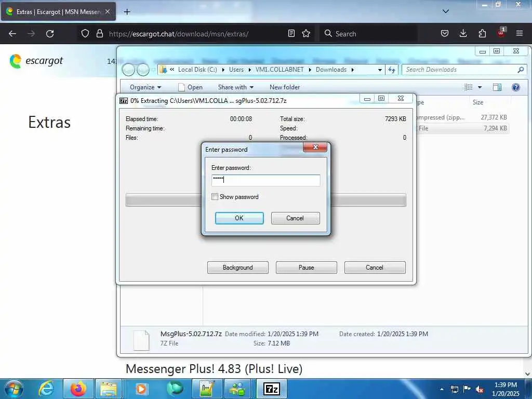Select Downloads in the address breadcrumb
This screenshot has width=532, height=399.
pyautogui.click(x=331, y=70)
